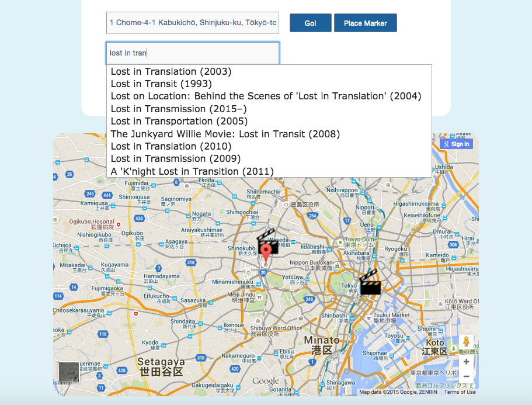Click the Go! button
This screenshot has width=532, height=405.
pyautogui.click(x=311, y=23)
